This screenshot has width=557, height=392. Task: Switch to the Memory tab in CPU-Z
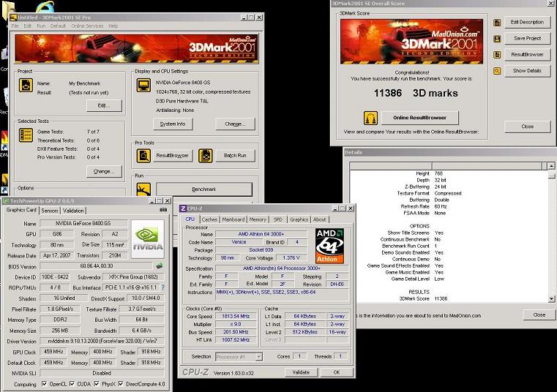[x=258, y=219]
